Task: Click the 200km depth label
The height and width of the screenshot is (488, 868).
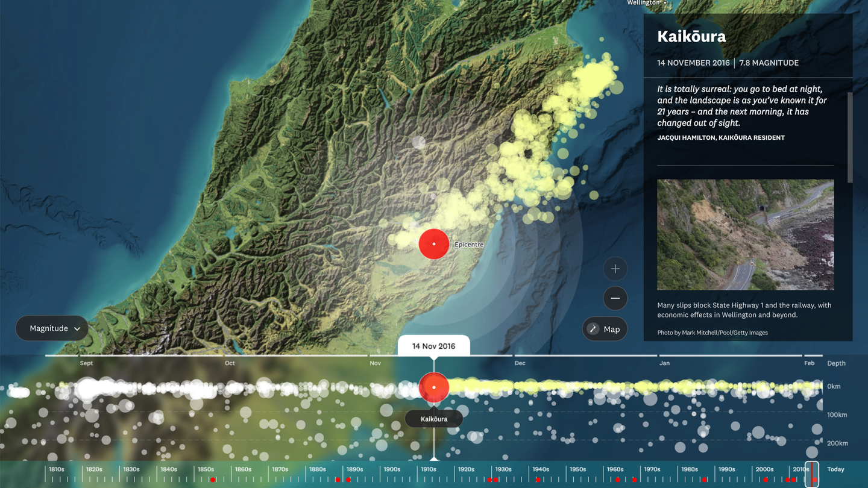Action: click(837, 443)
